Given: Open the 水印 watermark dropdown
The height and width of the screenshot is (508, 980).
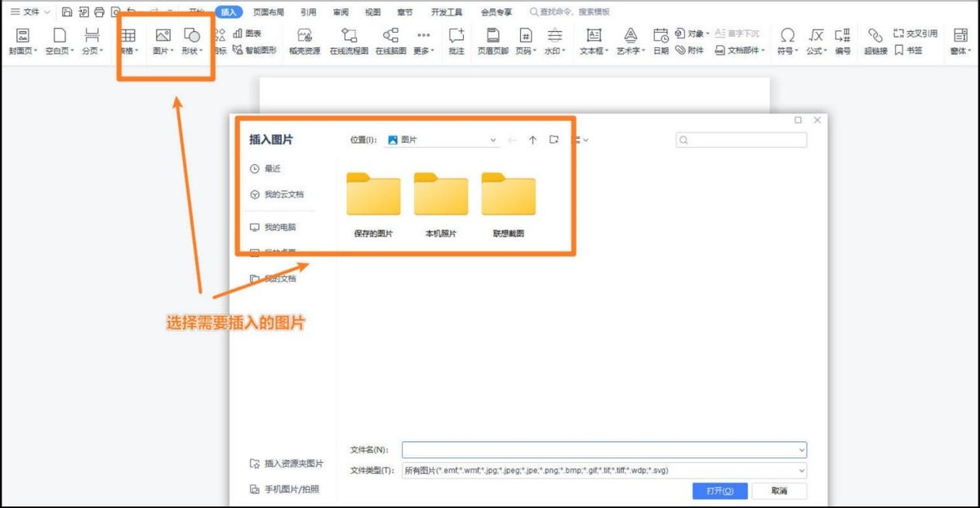Looking at the screenshot, I should (x=556, y=42).
